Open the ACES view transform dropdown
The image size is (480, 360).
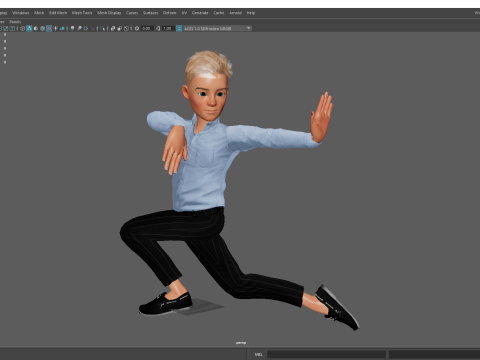tap(217, 28)
